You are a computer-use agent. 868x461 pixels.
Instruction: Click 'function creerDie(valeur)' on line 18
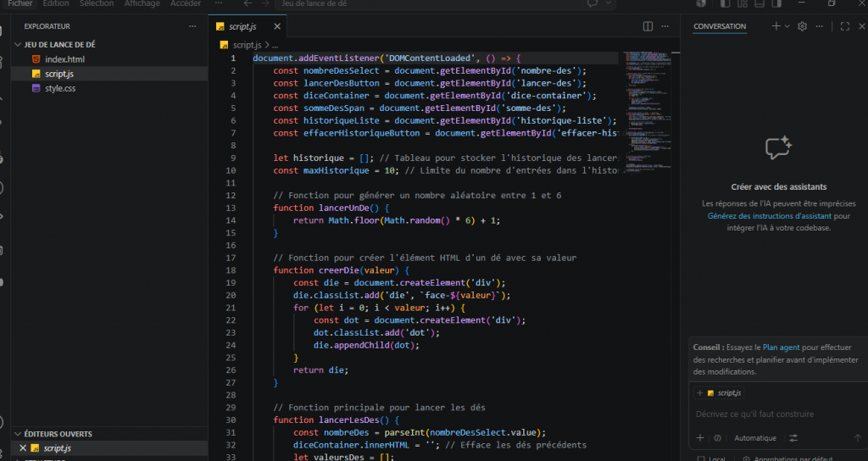tap(336, 270)
